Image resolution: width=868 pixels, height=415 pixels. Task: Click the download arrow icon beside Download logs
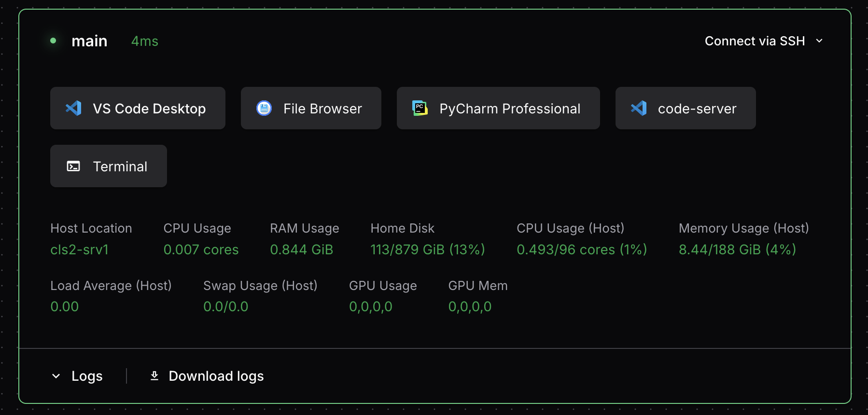(x=154, y=375)
